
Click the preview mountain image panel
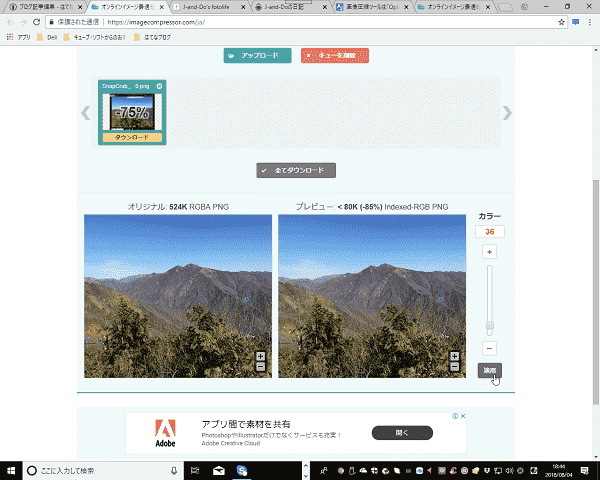372,296
